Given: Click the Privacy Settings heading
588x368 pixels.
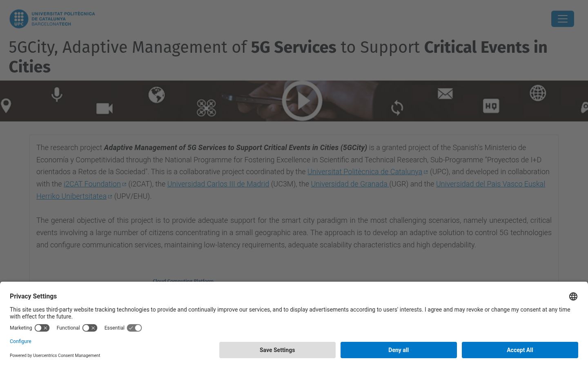Looking at the screenshot, I should (x=33, y=296).
